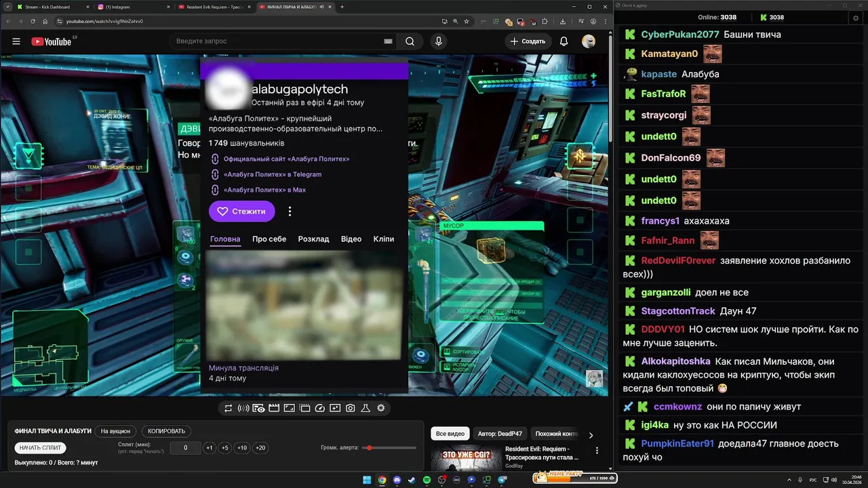
Task: Open the Chrome downloads icon
Action: point(563,21)
